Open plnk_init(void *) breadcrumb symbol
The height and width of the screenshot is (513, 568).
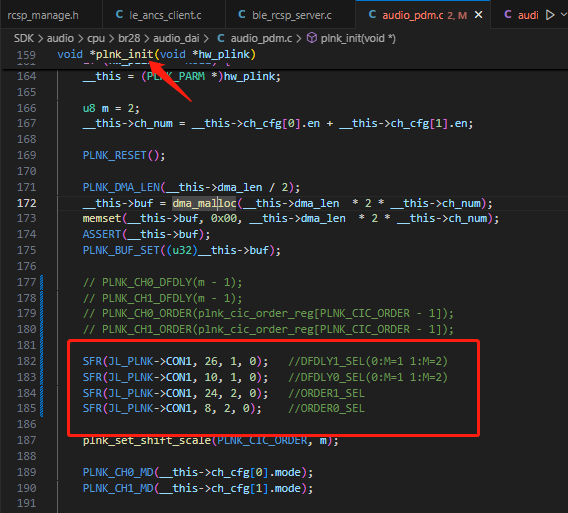click(x=358, y=38)
